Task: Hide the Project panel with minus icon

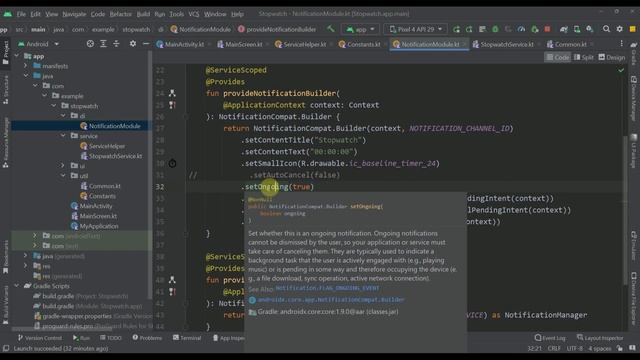Action: [x=146, y=44]
